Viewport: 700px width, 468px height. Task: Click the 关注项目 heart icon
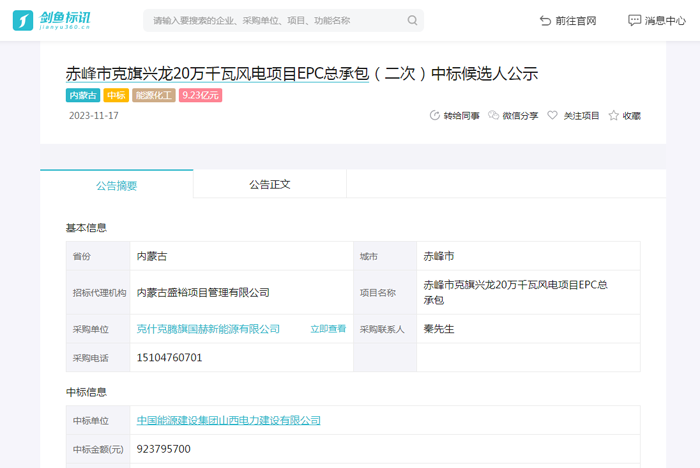tap(552, 116)
